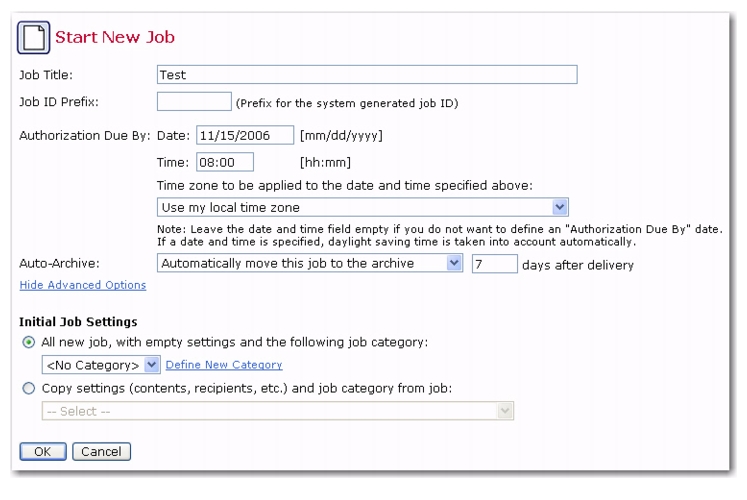
Task: Click the [mm/dd/yyyy] format hint
Action: click(341, 136)
